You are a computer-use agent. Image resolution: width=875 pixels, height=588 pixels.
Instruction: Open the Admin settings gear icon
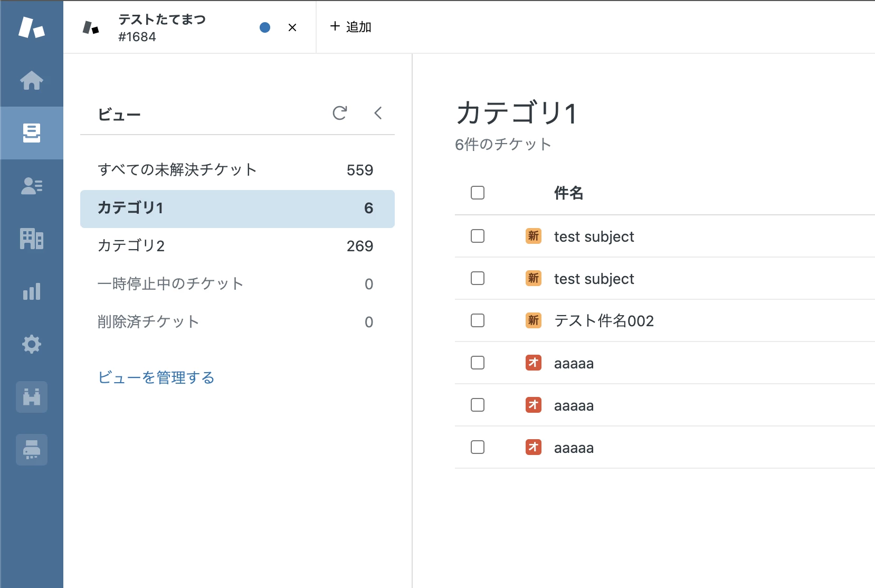(x=32, y=344)
